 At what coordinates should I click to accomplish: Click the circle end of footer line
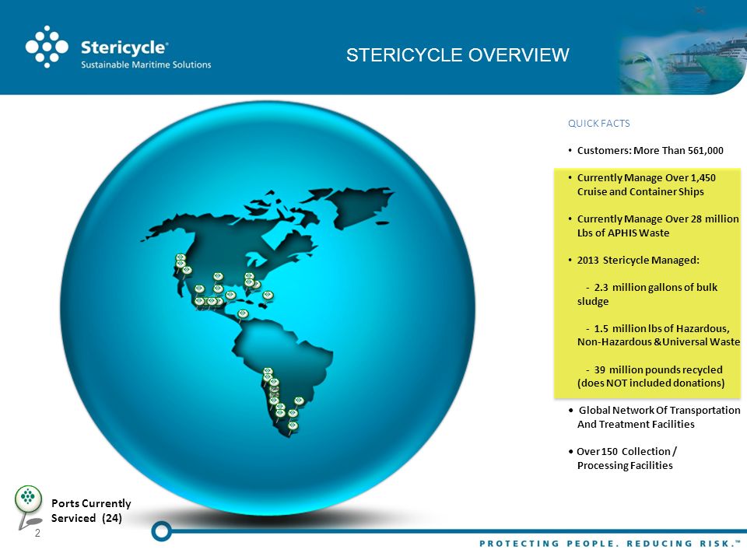tap(162, 531)
